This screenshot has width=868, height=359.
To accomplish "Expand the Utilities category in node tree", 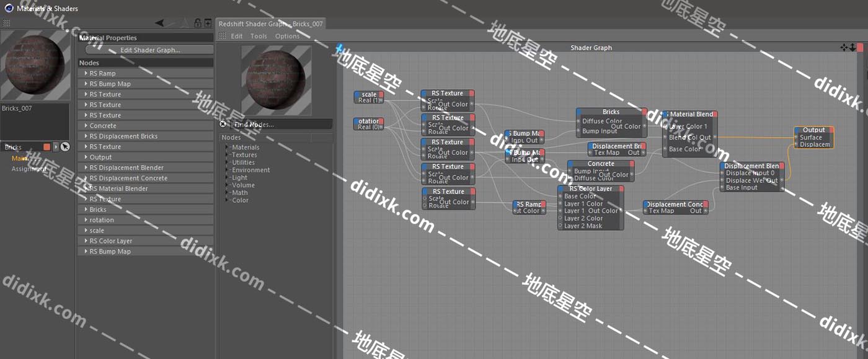I will 228,162.
